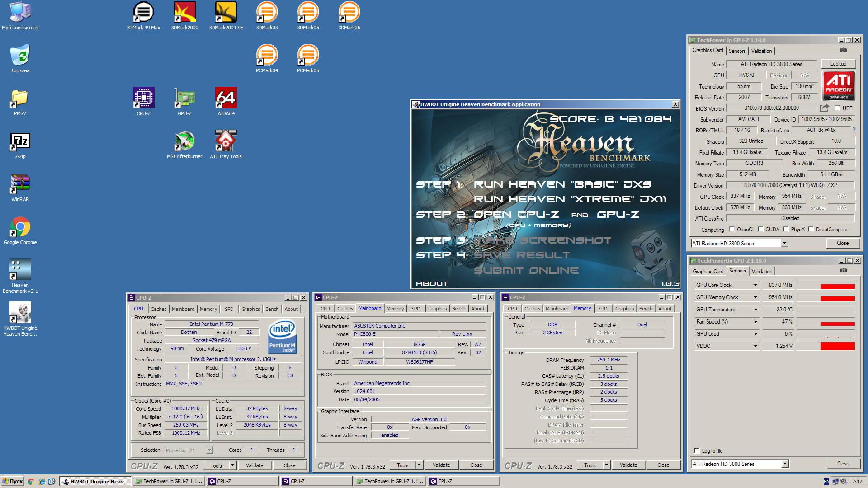Screen dimensions: 868x488
Task: Click Validate in CPU-Z Mainboard window
Action: tap(441, 465)
